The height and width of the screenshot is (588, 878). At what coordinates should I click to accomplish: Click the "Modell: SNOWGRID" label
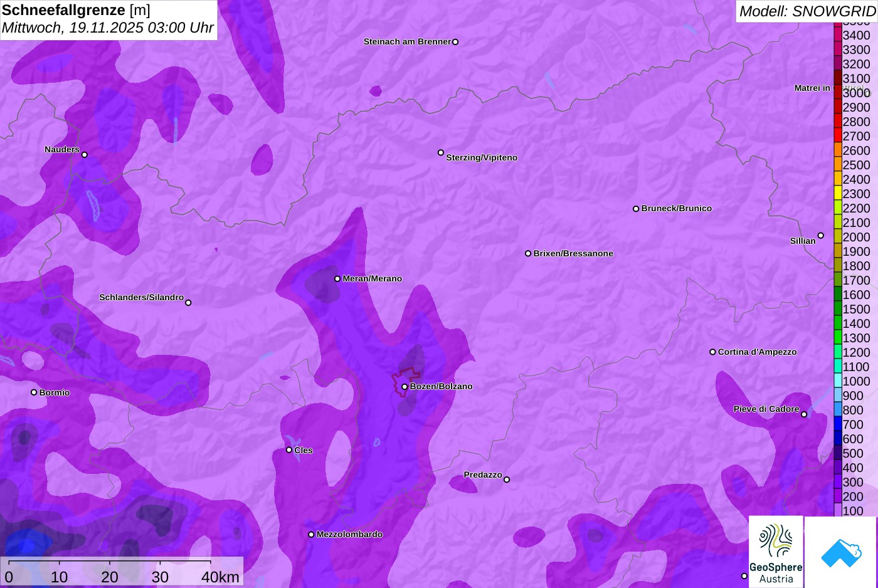click(807, 11)
